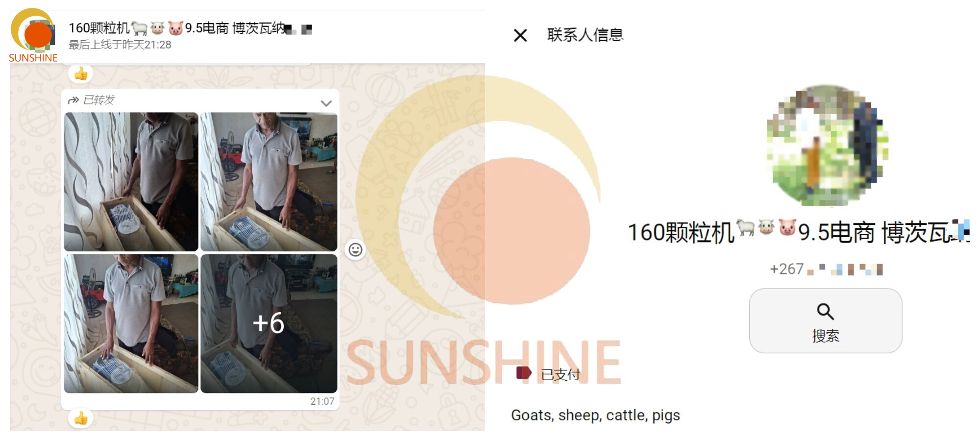
Task: Click the thumbs-up reaction below the photos
Action: point(81,418)
